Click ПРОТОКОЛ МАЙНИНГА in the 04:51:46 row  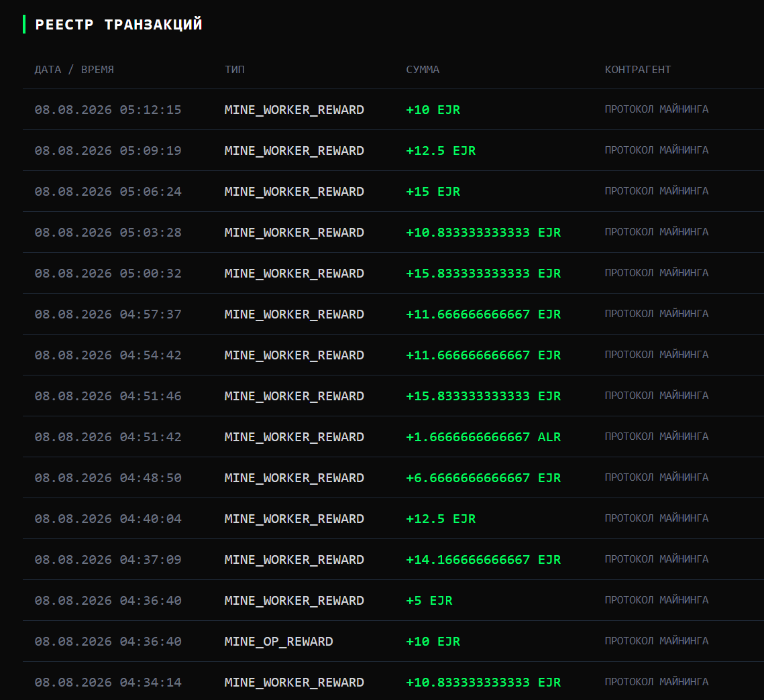coord(657,396)
